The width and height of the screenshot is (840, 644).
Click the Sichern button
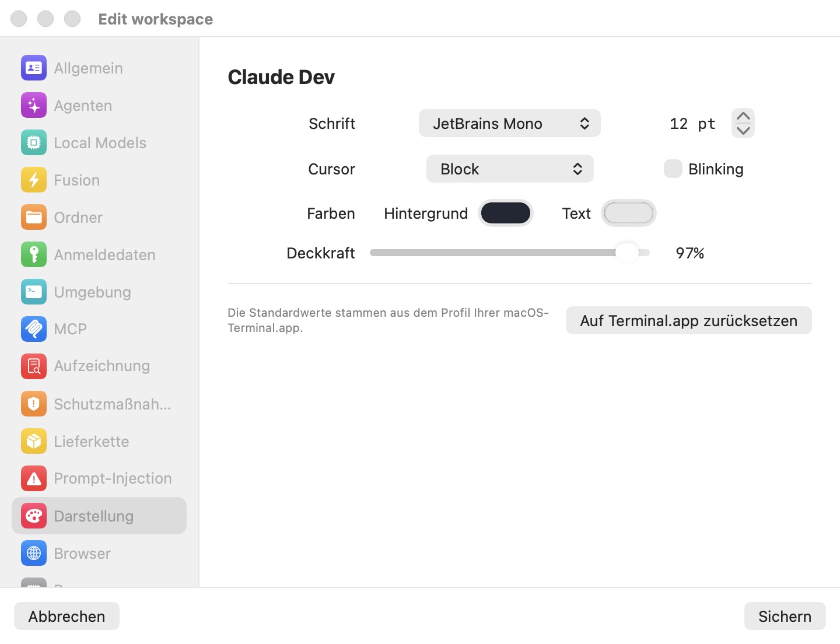click(785, 616)
